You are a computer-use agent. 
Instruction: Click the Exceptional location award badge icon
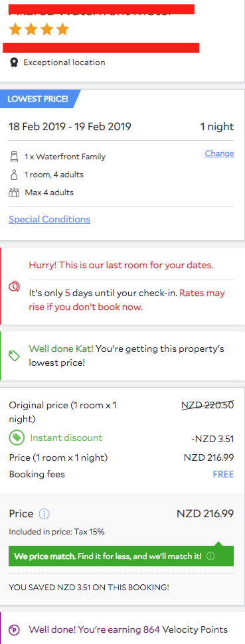click(x=14, y=62)
